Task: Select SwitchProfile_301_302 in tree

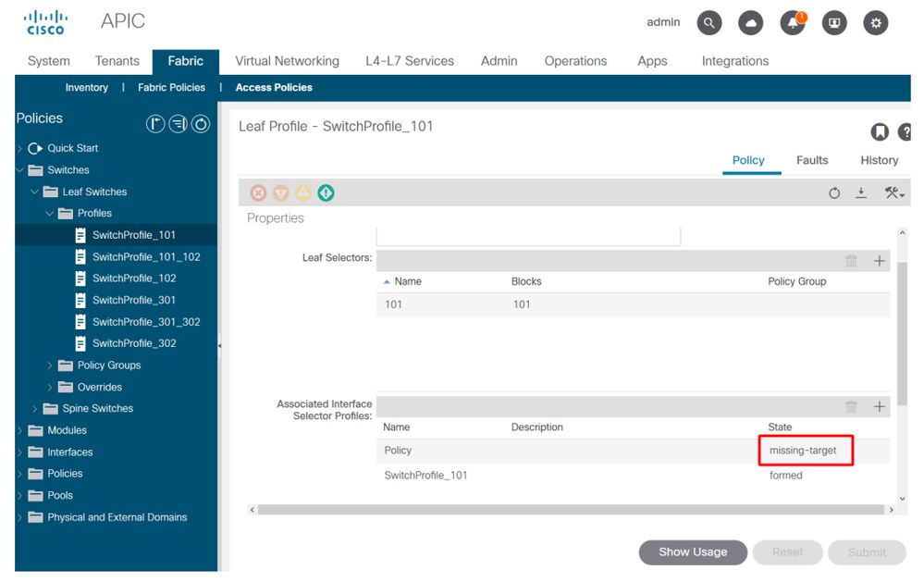Action: [145, 322]
